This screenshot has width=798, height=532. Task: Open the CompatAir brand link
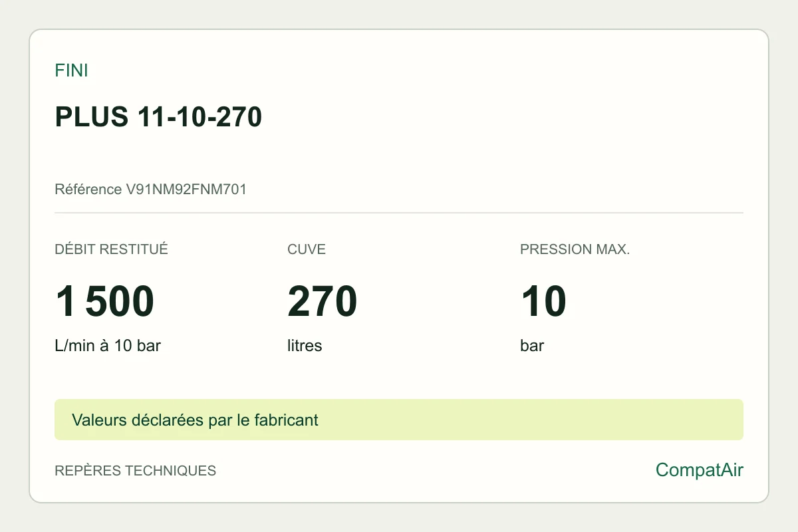coord(700,470)
